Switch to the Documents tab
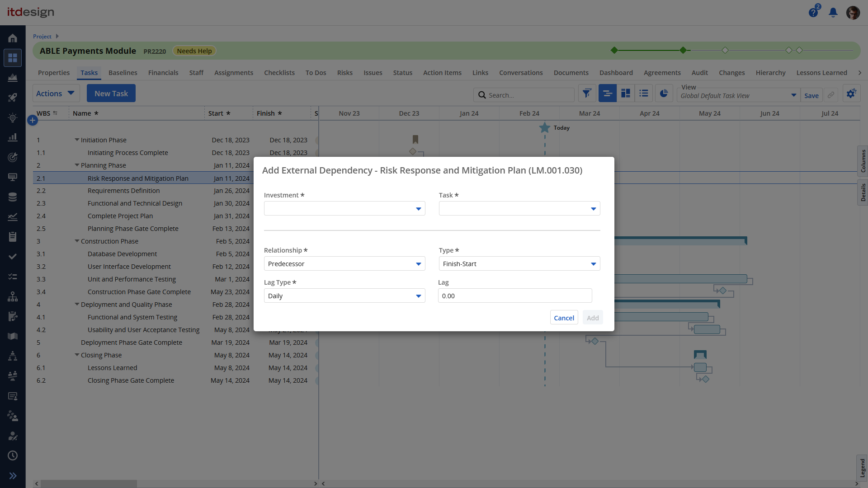 click(x=571, y=73)
